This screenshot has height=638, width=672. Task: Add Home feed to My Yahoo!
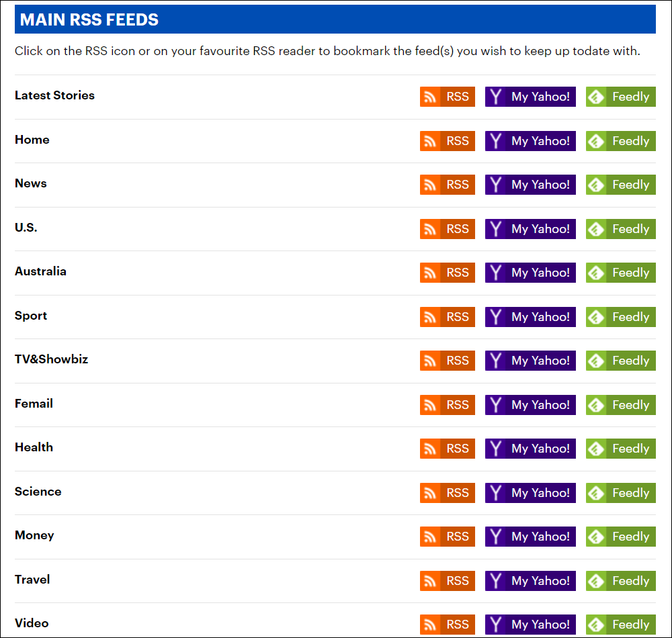tap(530, 141)
